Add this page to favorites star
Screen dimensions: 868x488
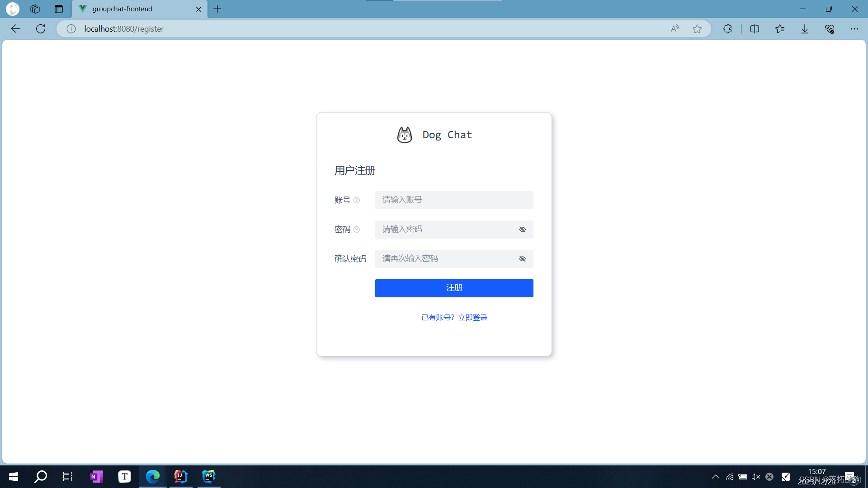point(697,29)
